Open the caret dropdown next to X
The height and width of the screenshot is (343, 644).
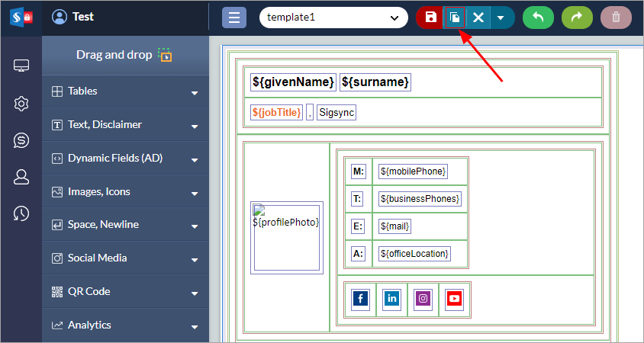point(501,18)
